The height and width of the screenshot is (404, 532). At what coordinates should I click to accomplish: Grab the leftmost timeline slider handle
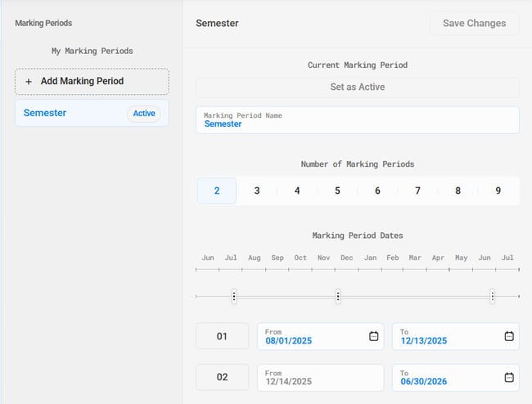(x=234, y=296)
